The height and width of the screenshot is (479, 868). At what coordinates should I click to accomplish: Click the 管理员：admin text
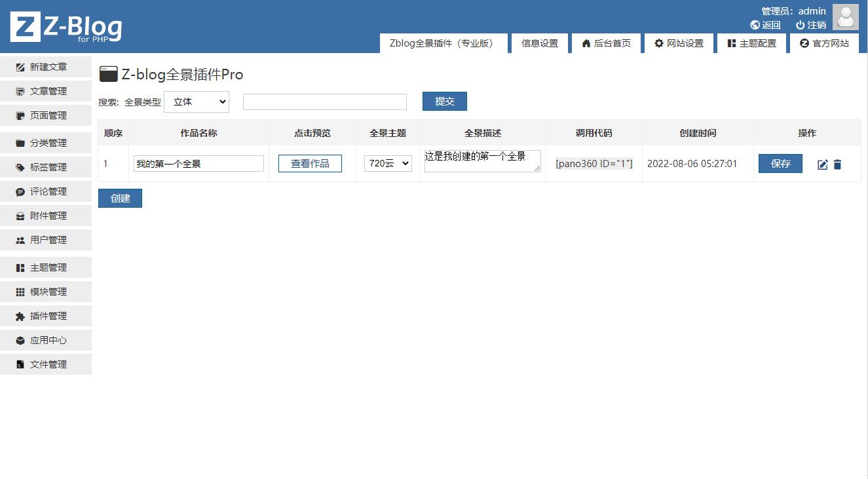793,11
